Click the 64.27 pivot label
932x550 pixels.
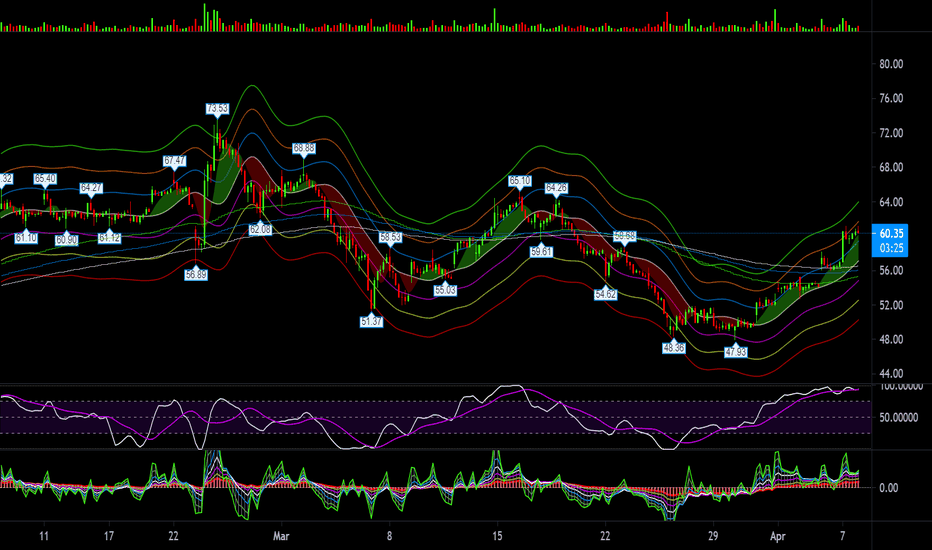(91, 188)
